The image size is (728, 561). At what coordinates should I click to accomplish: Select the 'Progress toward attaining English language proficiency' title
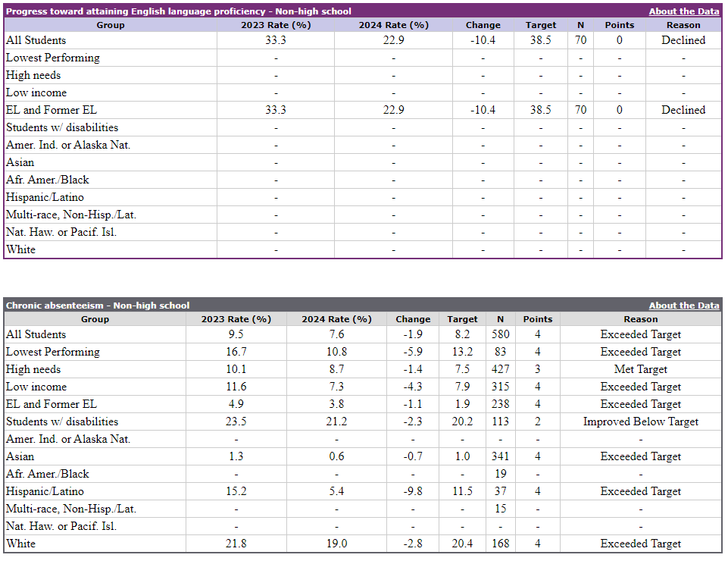[x=178, y=11]
